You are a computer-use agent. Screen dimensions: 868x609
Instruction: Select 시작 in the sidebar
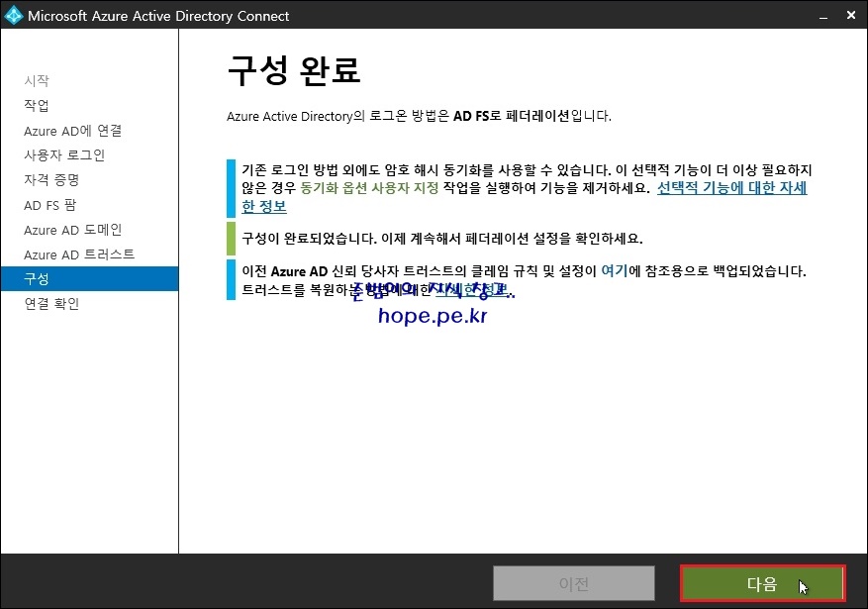[x=37, y=81]
